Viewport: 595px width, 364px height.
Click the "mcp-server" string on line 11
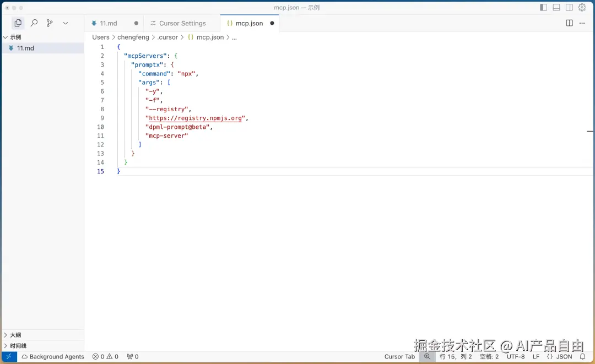coord(166,135)
